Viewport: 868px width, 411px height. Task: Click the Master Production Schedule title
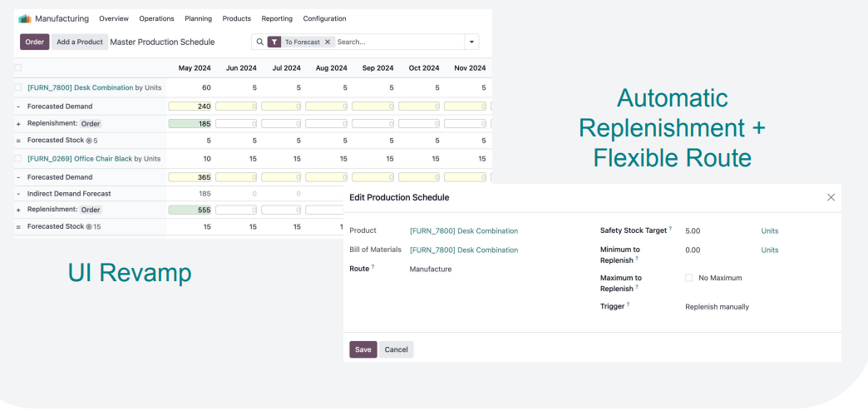162,42
